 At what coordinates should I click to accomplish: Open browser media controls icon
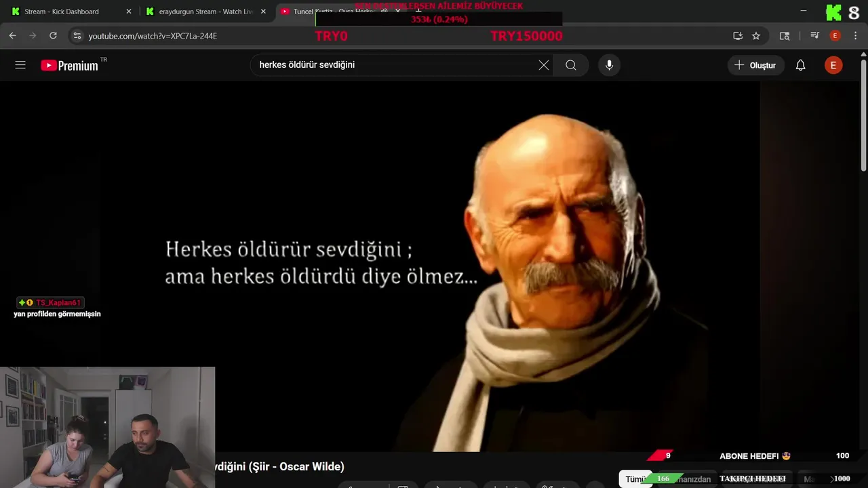[815, 36]
